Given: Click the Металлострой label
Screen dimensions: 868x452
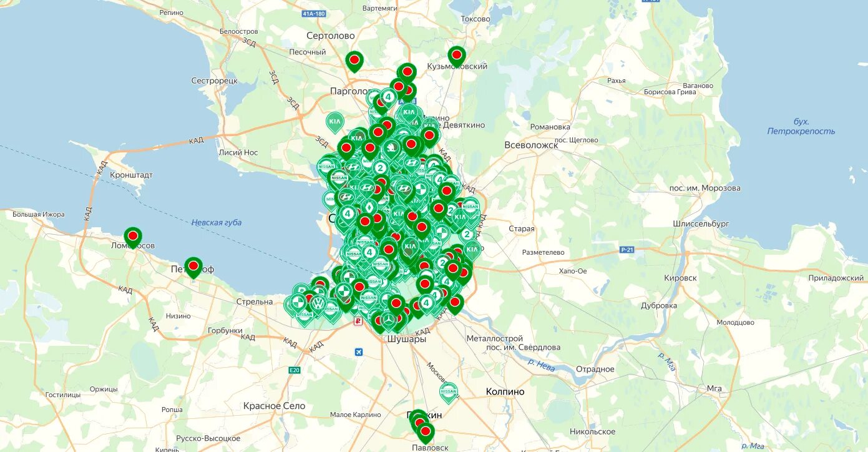Looking at the screenshot, I should coord(495,338).
